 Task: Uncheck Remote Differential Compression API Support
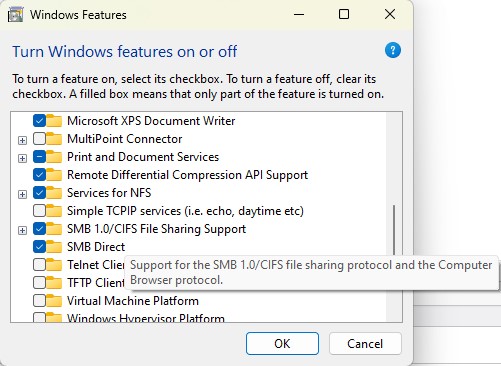point(39,175)
